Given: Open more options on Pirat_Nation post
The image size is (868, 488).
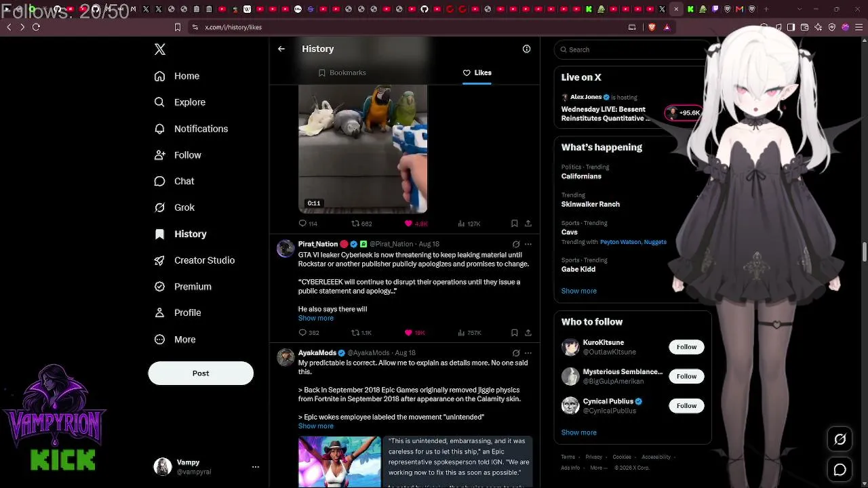Looking at the screenshot, I should click(528, 244).
